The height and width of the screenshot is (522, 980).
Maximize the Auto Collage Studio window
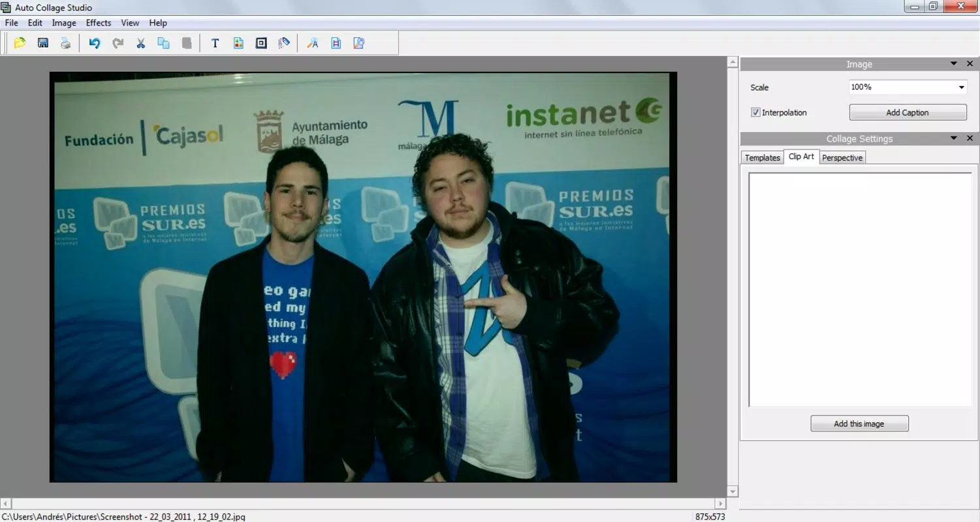pos(933,7)
